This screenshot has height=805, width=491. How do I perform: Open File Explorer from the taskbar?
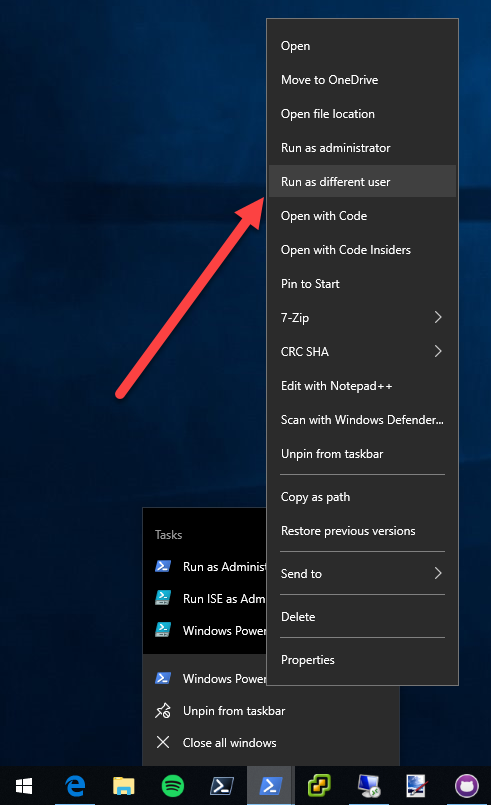pos(124,785)
